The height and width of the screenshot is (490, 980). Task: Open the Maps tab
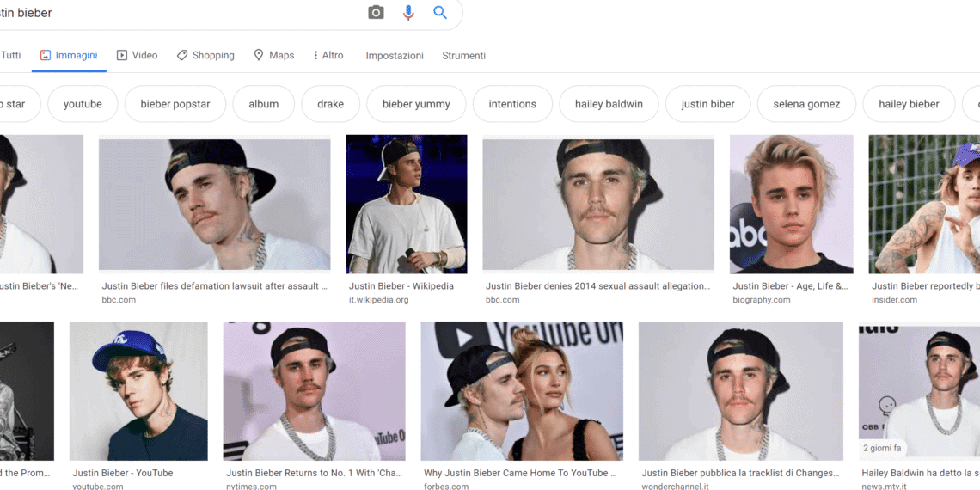tap(273, 55)
